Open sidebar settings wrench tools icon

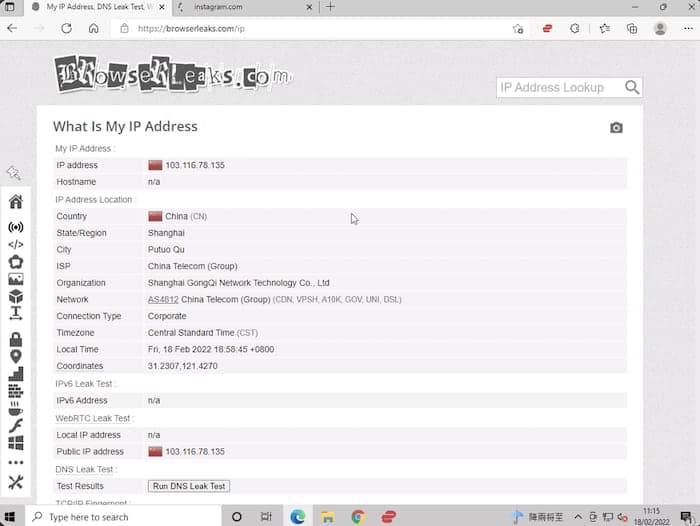tap(16, 482)
